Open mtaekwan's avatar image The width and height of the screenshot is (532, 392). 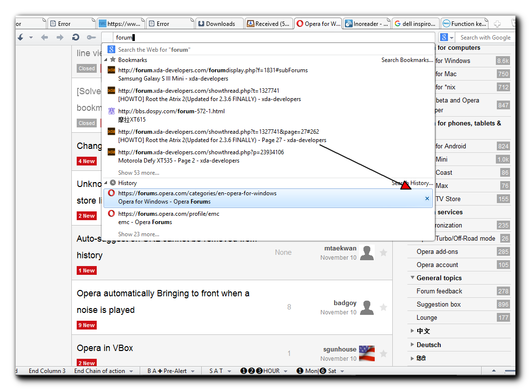(367, 253)
